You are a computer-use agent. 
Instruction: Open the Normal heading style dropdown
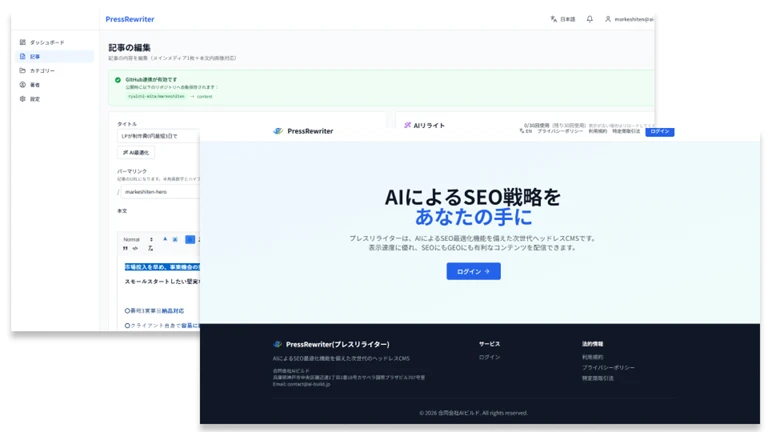point(138,240)
